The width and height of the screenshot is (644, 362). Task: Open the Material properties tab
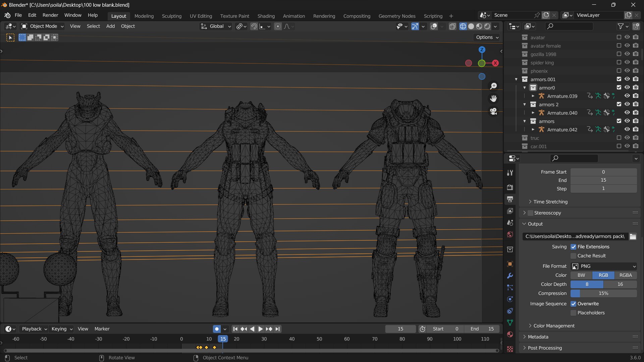click(x=510, y=334)
